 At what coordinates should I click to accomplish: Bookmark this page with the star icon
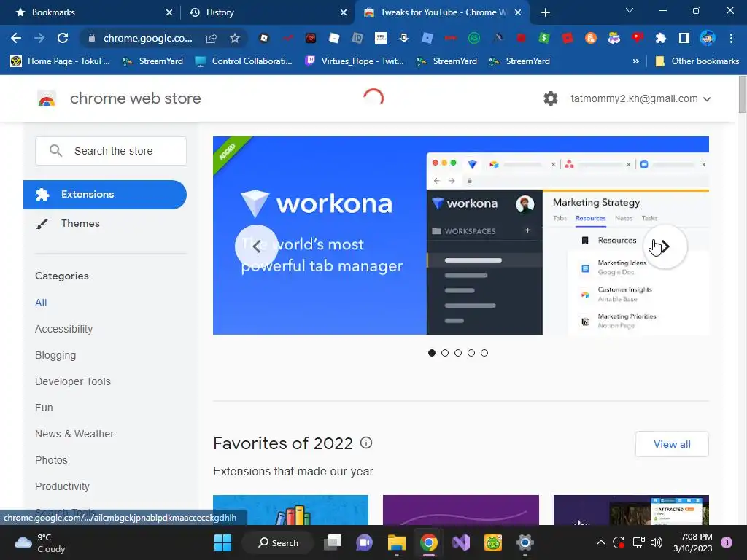pyautogui.click(x=234, y=38)
